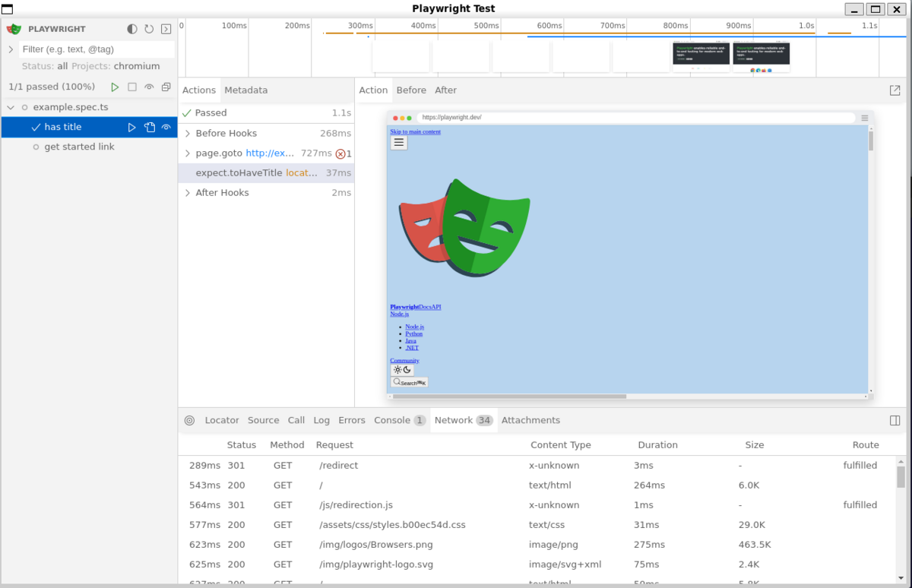Click the Search button in snapshot page
This screenshot has height=588, width=912.
(x=409, y=382)
